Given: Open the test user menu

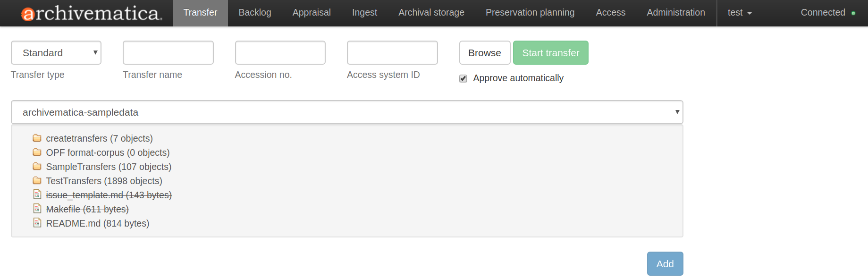Looking at the screenshot, I should (x=739, y=13).
